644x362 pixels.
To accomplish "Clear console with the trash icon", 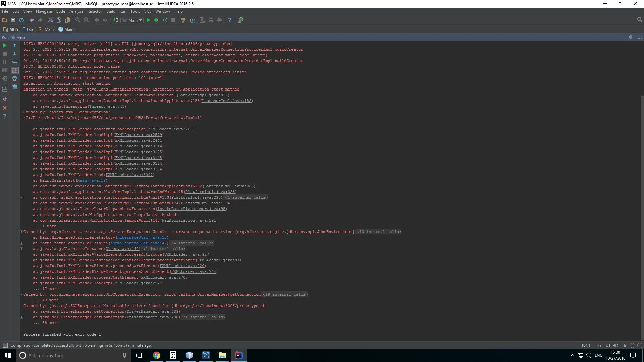I will (x=15, y=87).
